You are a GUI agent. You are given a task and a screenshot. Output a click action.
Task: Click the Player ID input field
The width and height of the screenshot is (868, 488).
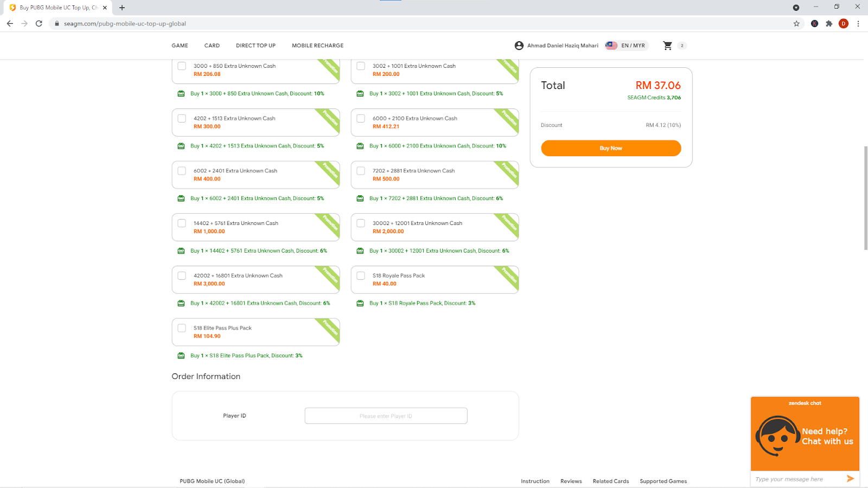tap(386, 416)
